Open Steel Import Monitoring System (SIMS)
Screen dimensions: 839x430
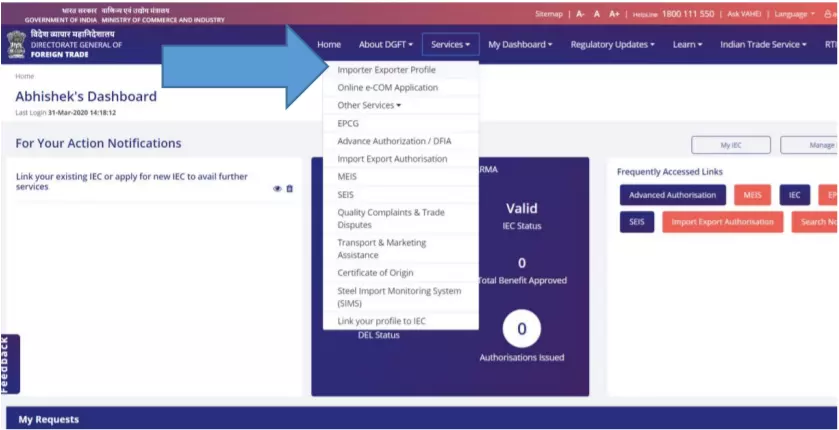pos(401,297)
